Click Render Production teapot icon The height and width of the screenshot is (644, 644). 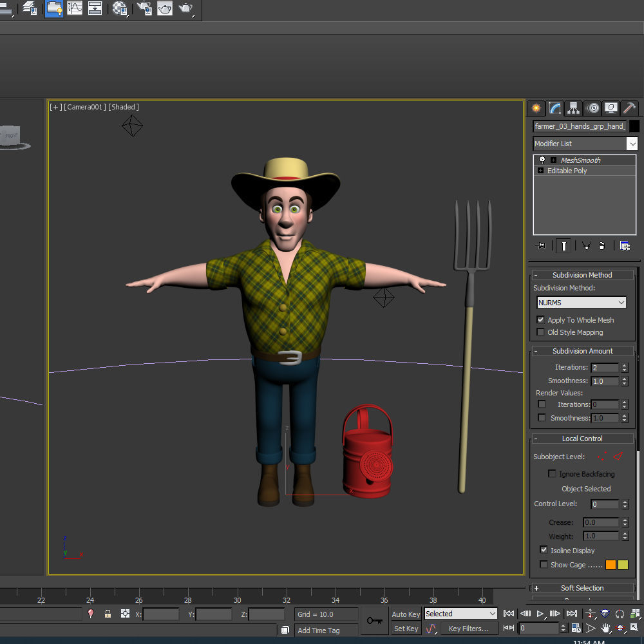(185, 8)
